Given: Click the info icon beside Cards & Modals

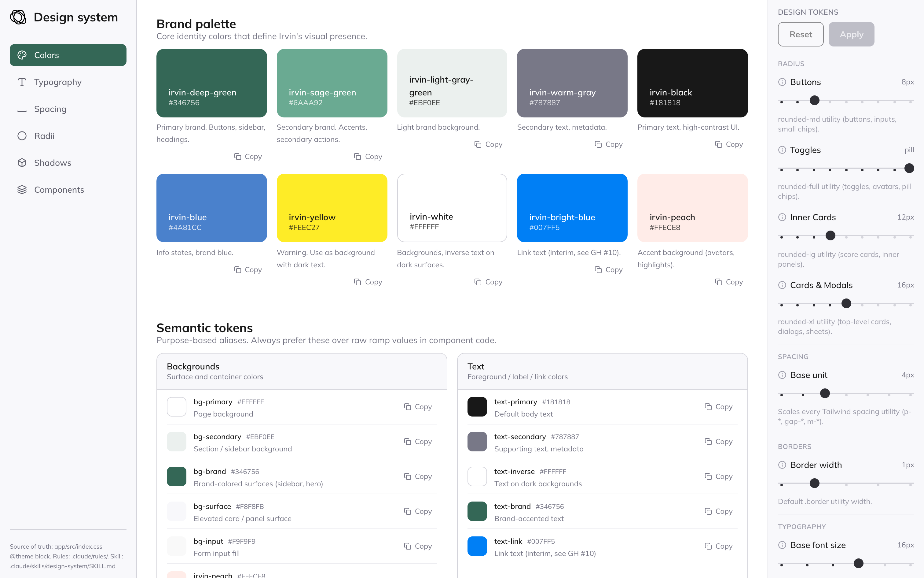Looking at the screenshot, I should point(782,285).
